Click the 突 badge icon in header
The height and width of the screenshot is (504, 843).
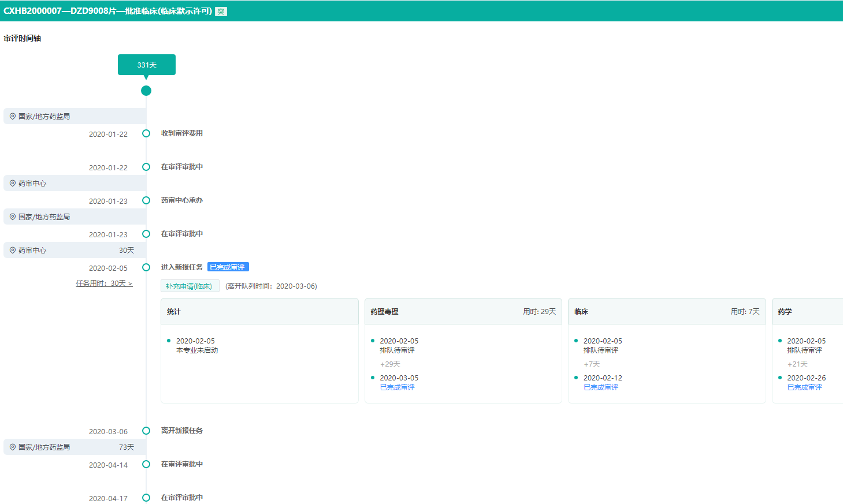click(221, 12)
